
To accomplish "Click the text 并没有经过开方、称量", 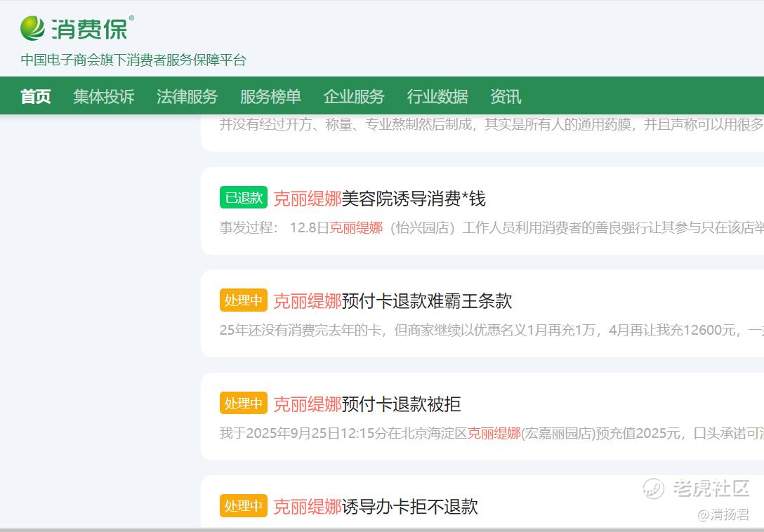I will point(492,125).
